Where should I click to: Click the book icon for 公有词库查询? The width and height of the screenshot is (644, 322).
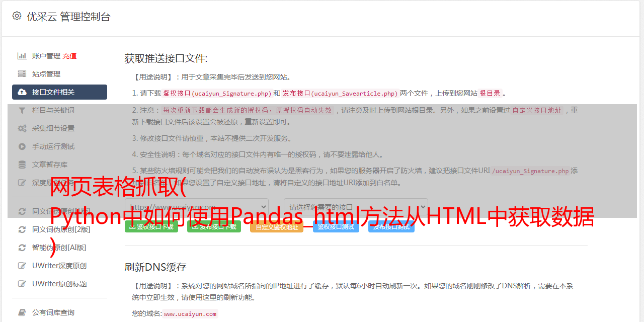(22, 312)
